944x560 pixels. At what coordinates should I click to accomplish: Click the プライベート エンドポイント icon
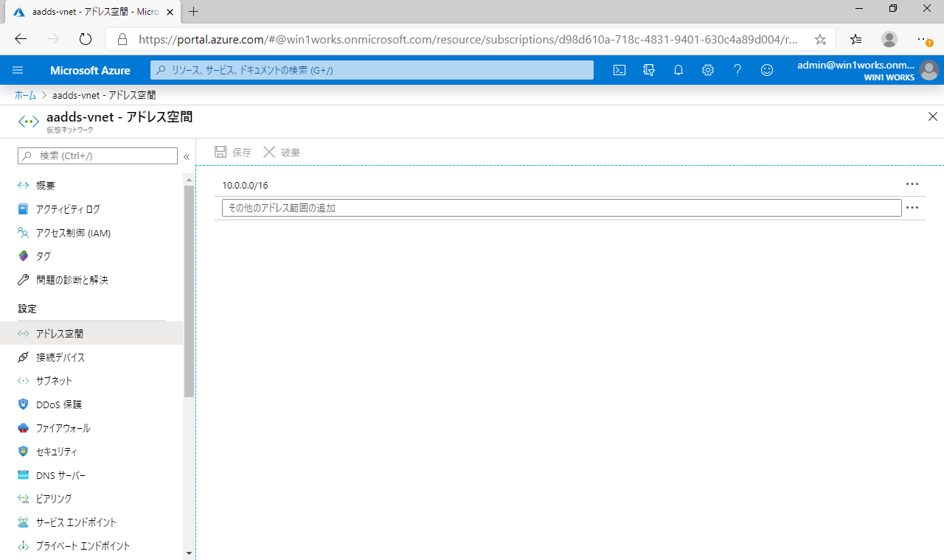[x=24, y=546]
